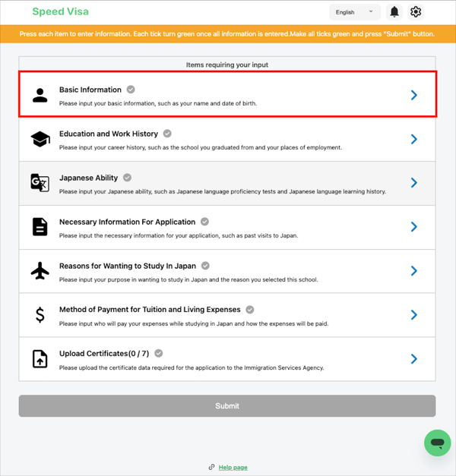Viewport: 456px width, 476px height.
Task: Click 'past visits to Japan' description text
Action: [x=179, y=235]
